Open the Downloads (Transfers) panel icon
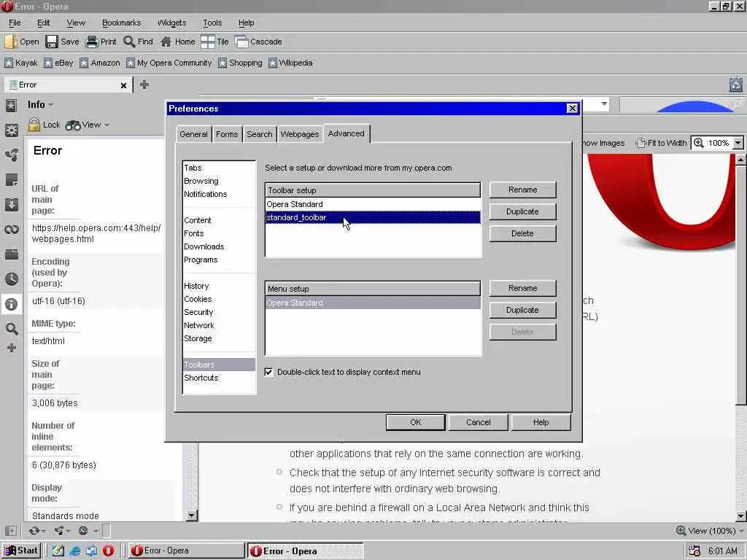Viewport: 747px width, 560px height. (12, 204)
